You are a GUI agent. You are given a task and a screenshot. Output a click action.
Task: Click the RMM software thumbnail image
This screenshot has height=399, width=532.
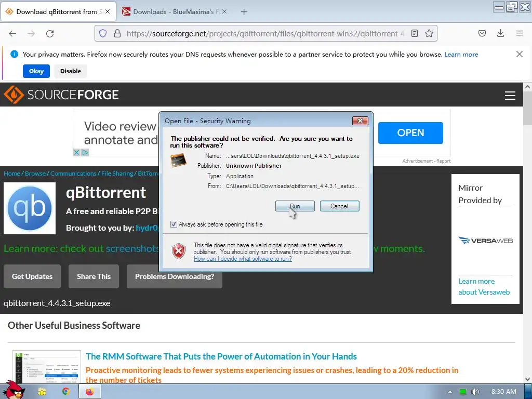tap(47, 367)
